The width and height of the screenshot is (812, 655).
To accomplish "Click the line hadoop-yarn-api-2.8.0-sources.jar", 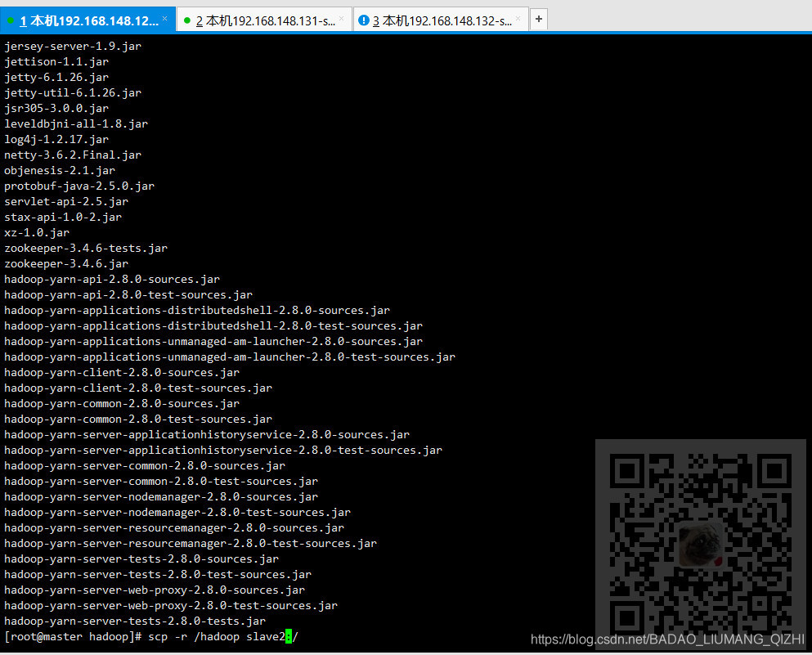I will (x=112, y=279).
